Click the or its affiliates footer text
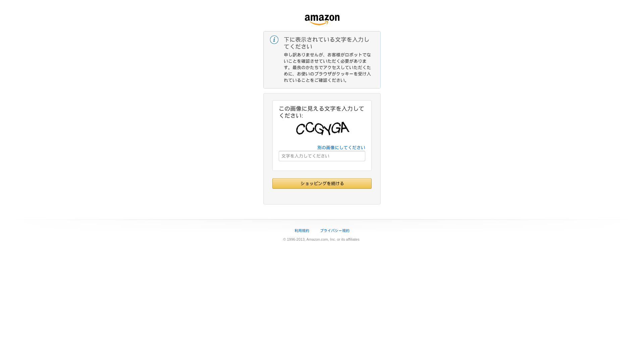The image size is (644, 362). [x=348, y=239]
